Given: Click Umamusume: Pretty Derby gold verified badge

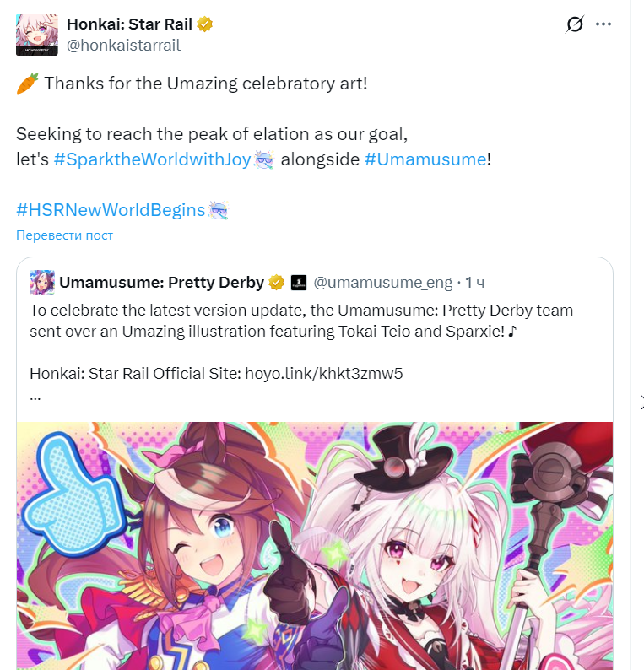Looking at the screenshot, I should click(x=276, y=283).
